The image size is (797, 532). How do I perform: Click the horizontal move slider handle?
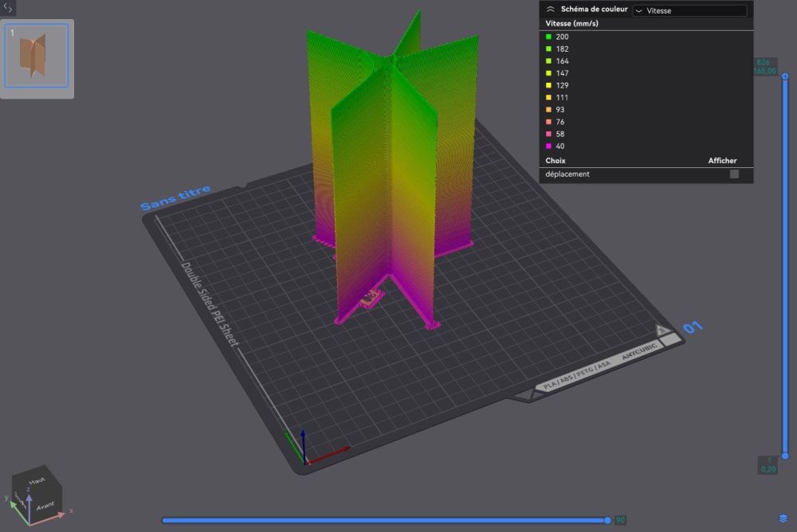point(607,520)
